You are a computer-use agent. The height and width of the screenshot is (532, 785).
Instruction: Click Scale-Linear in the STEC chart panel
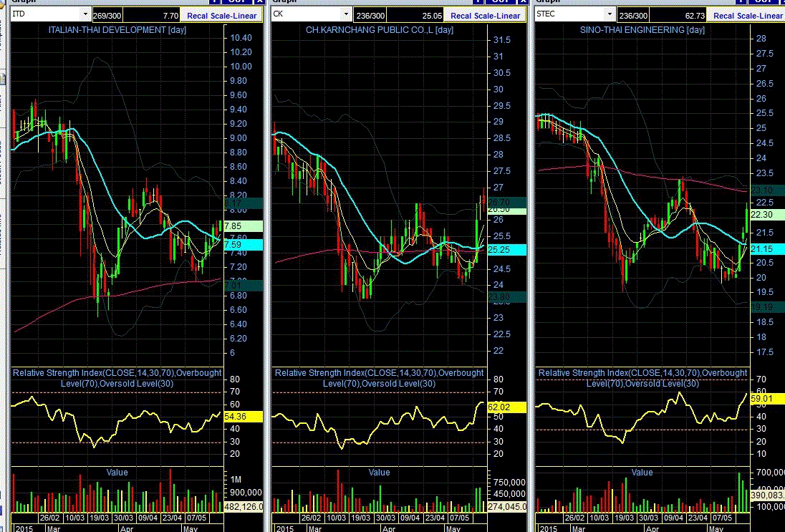[759, 16]
